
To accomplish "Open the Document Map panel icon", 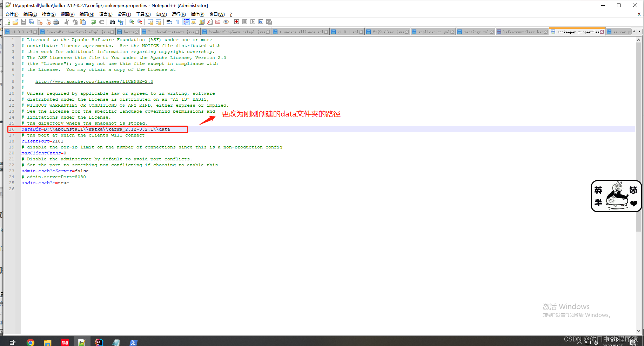I will point(202,22).
